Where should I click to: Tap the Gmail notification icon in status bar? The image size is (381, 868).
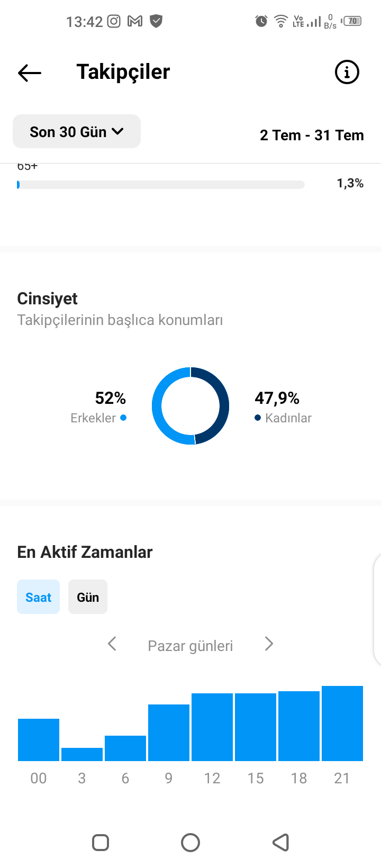tap(135, 21)
